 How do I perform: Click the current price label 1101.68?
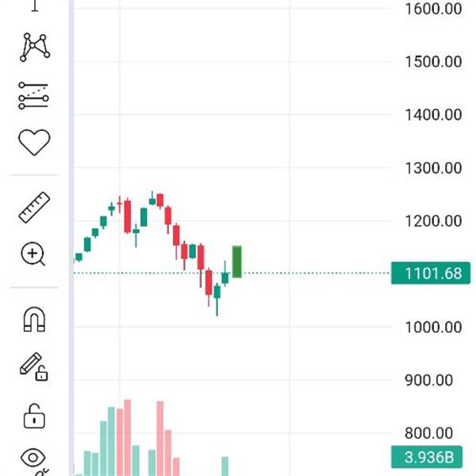(x=431, y=274)
